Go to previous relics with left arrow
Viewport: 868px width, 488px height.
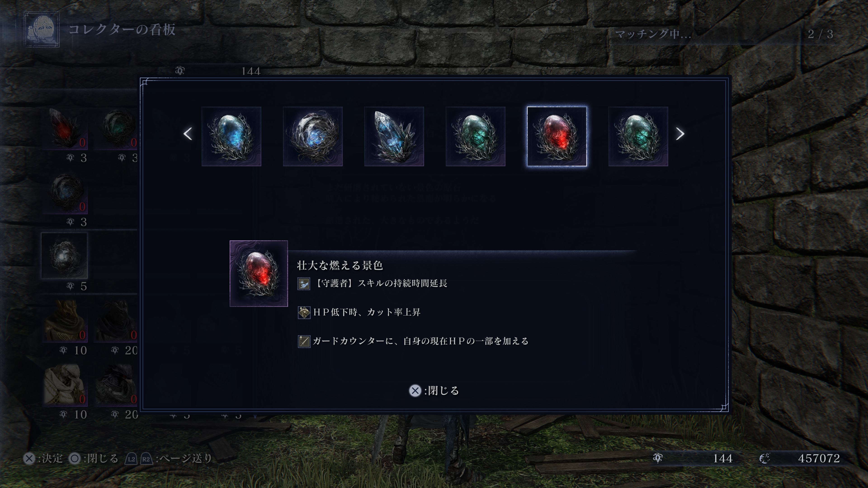[188, 134]
